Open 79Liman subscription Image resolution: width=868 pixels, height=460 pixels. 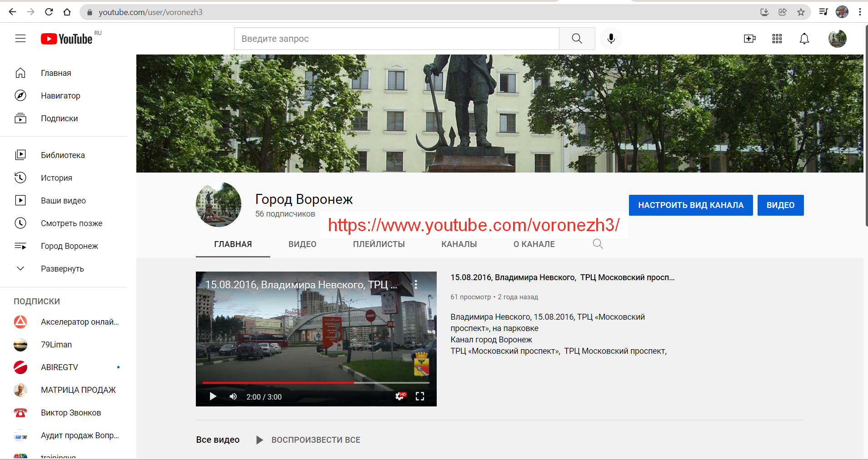(64, 344)
